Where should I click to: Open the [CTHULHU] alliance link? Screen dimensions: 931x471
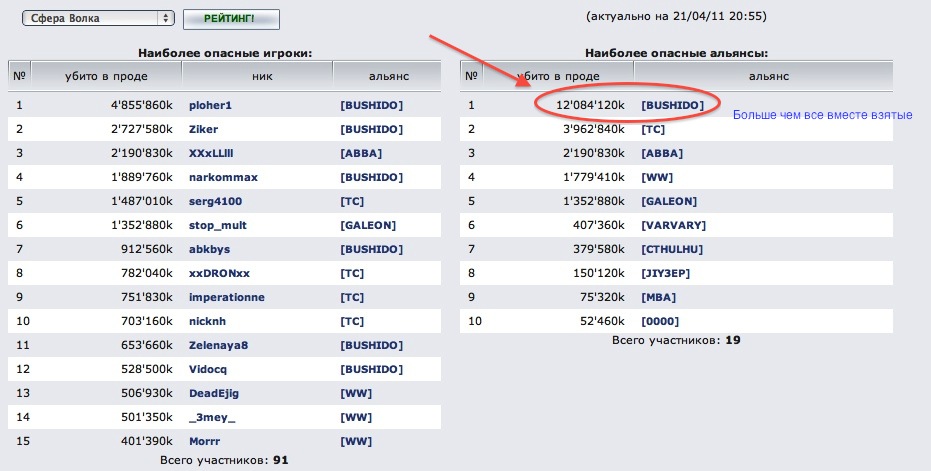coord(674,249)
